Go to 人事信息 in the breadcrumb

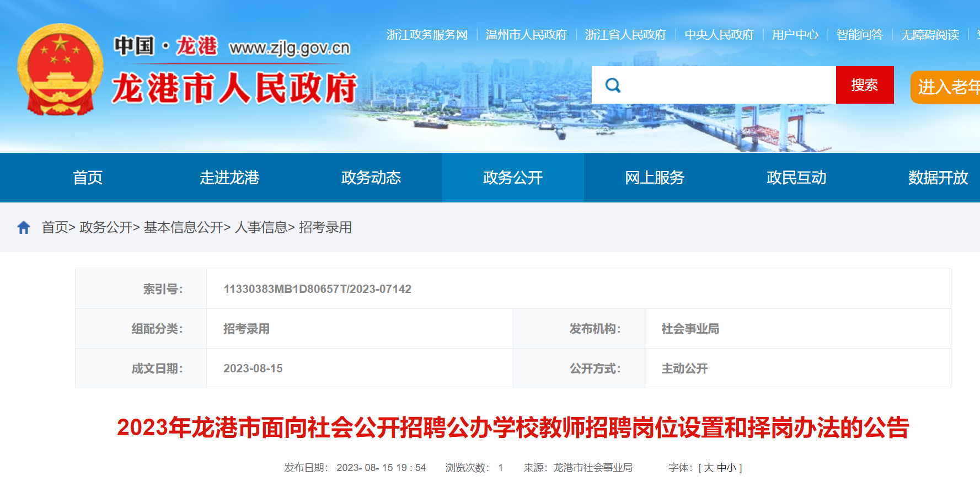coord(261,227)
